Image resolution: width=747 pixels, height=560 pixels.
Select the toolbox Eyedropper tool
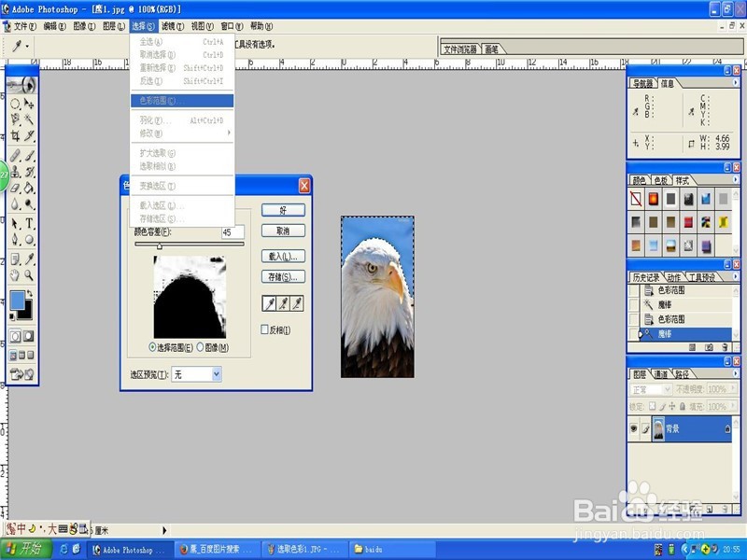(x=29, y=259)
